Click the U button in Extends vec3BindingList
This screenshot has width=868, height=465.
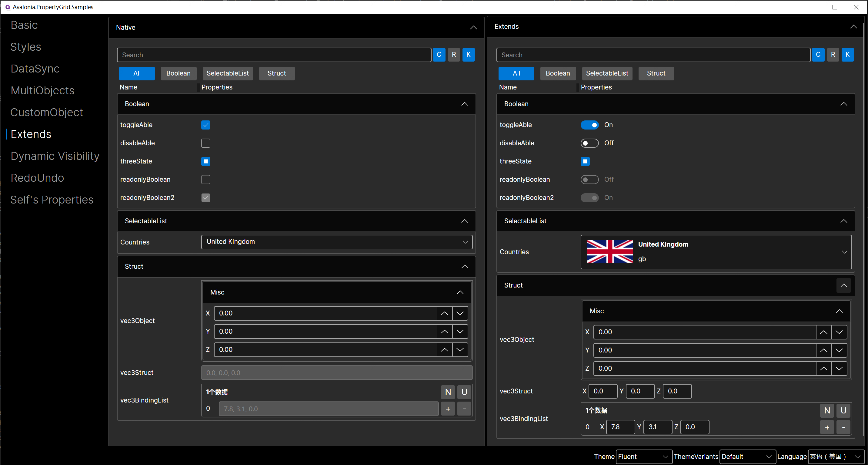843,410
